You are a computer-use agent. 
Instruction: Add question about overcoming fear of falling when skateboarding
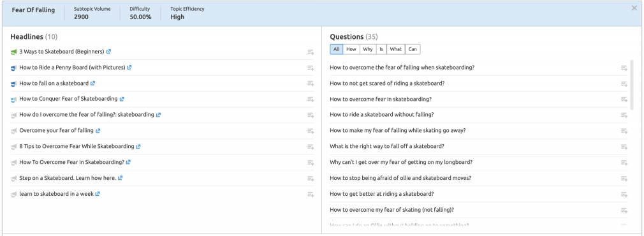pyautogui.click(x=624, y=68)
